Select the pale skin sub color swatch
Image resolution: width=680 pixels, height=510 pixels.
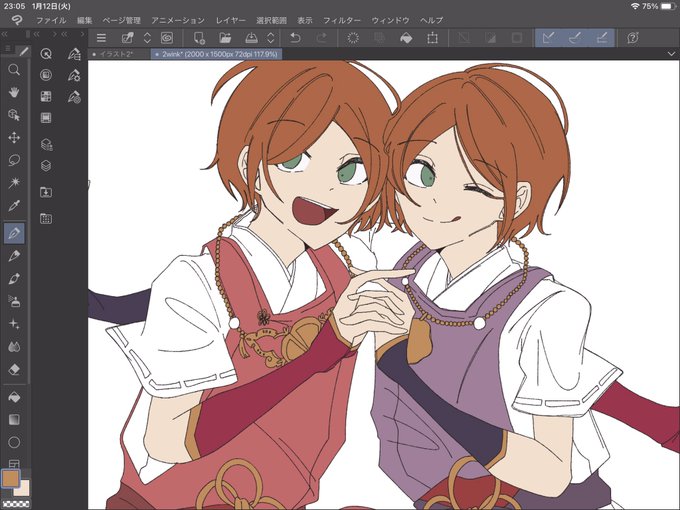pyautogui.click(x=22, y=488)
